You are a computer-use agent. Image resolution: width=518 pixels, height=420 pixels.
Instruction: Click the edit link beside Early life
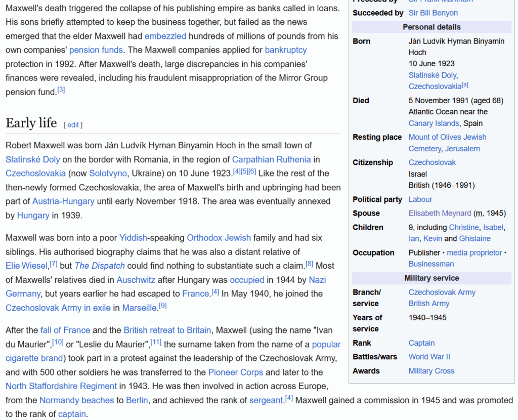(x=73, y=125)
